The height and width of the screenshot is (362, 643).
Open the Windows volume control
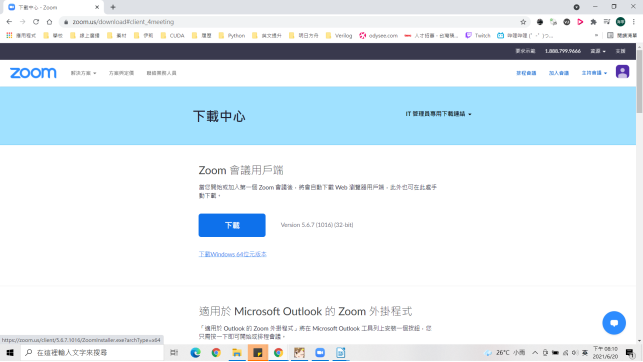pos(575,353)
